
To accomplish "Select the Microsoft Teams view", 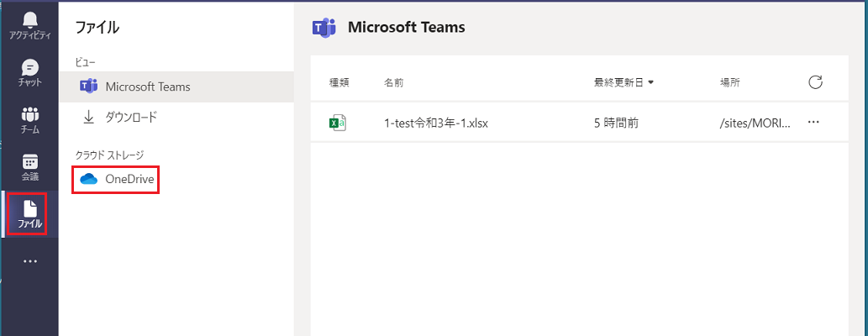I will [176, 87].
